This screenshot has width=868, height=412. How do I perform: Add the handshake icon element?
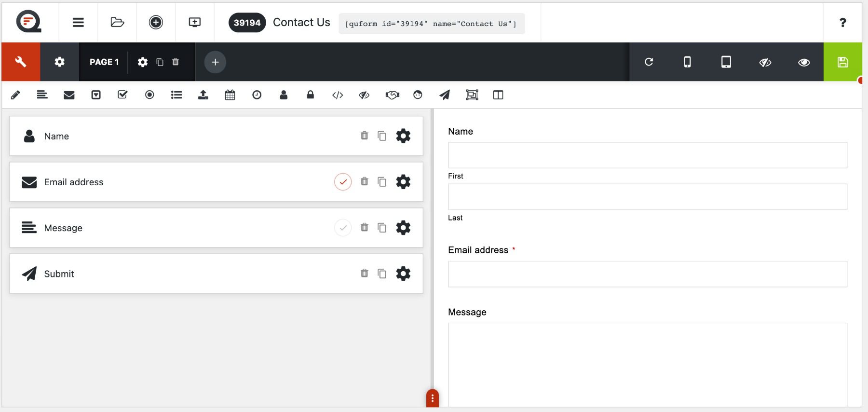pyautogui.click(x=392, y=95)
